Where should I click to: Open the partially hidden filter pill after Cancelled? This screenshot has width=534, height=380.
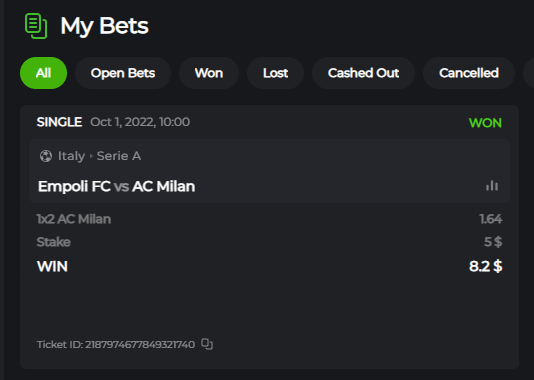(529, 73)
